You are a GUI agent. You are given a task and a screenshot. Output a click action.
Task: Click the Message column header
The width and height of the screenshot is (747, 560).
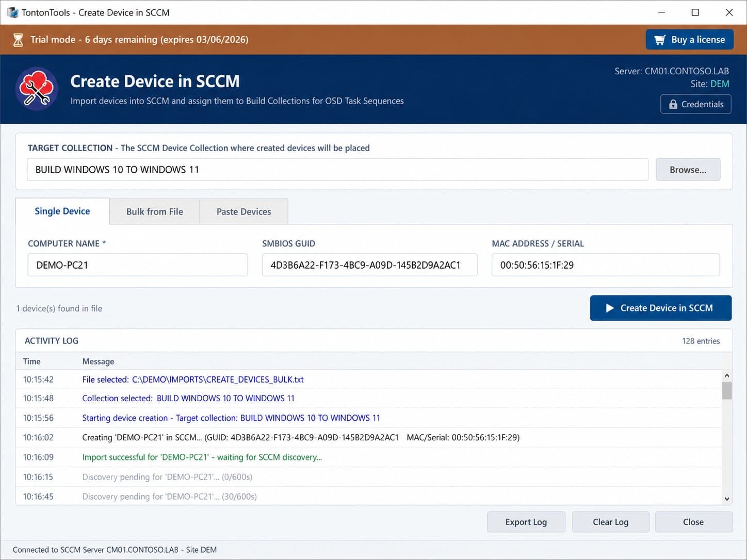[98, 361]
